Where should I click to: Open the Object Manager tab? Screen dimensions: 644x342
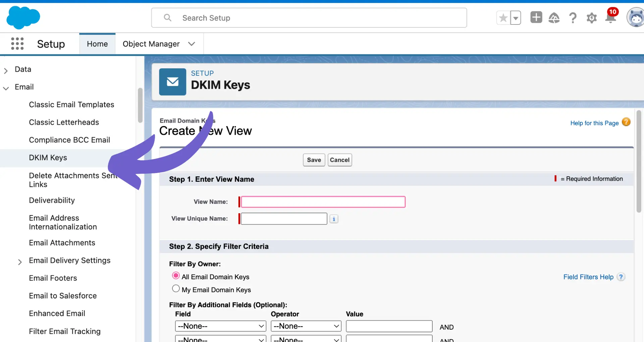[151, 44]
